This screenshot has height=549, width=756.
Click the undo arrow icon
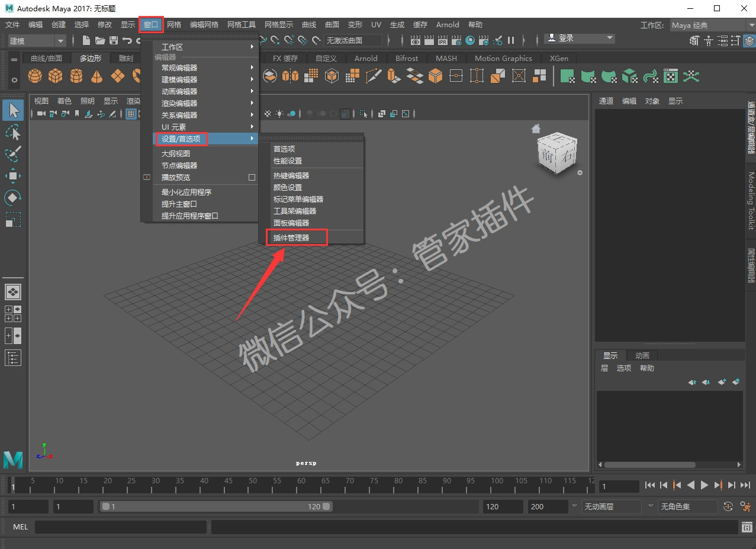[x=127, y=40]
